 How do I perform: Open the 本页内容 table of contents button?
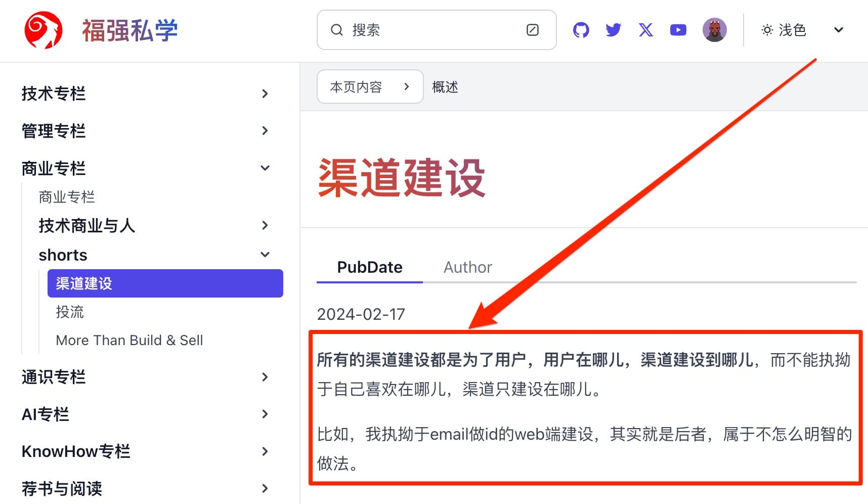370,87
